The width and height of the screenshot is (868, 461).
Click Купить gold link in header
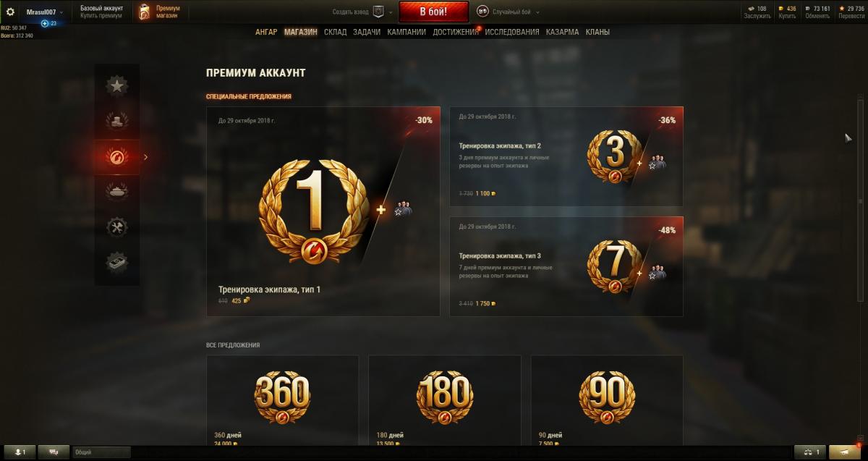[787, 16]
